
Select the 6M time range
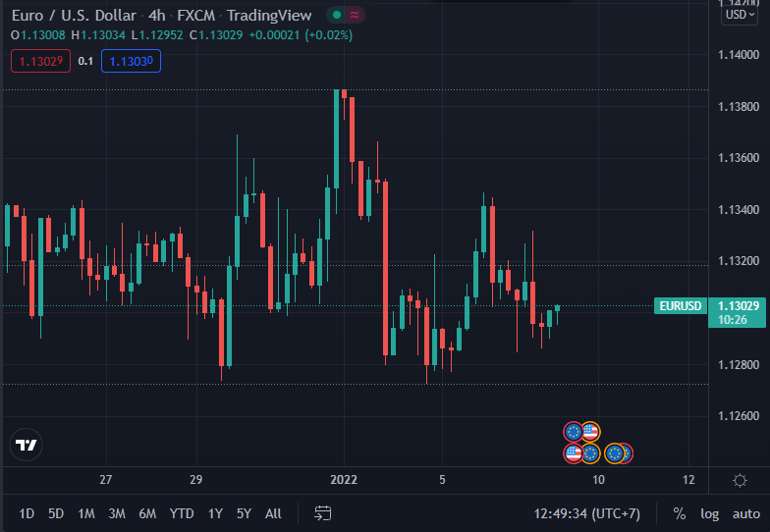(x=147, y=514)
